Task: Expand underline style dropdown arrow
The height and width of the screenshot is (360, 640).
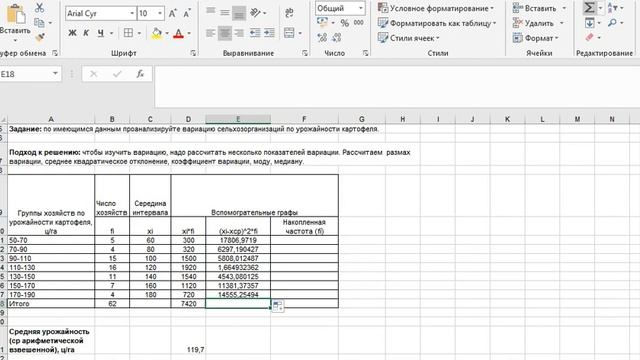Action: [111, 33]
